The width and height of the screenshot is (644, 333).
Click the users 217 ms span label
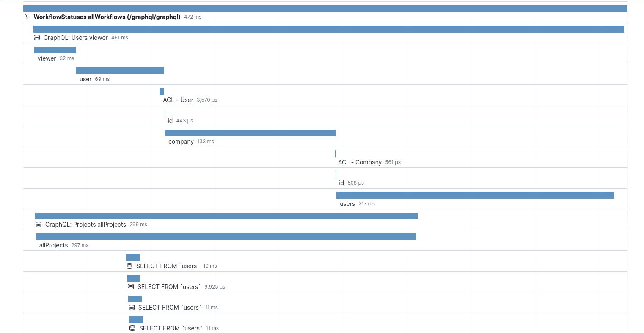[x=347, y=204]
